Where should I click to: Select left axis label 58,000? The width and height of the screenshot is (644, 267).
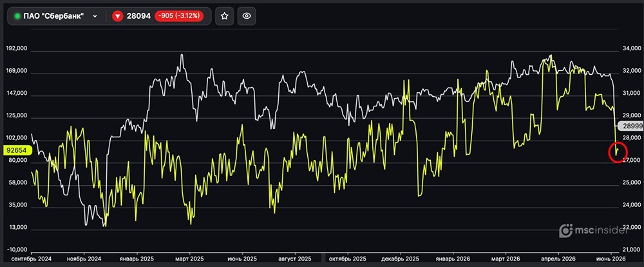pos(18,183)
